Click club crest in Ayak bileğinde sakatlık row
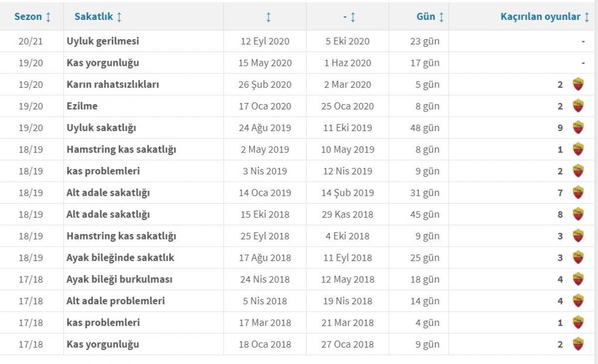 [x=578, y=257]
